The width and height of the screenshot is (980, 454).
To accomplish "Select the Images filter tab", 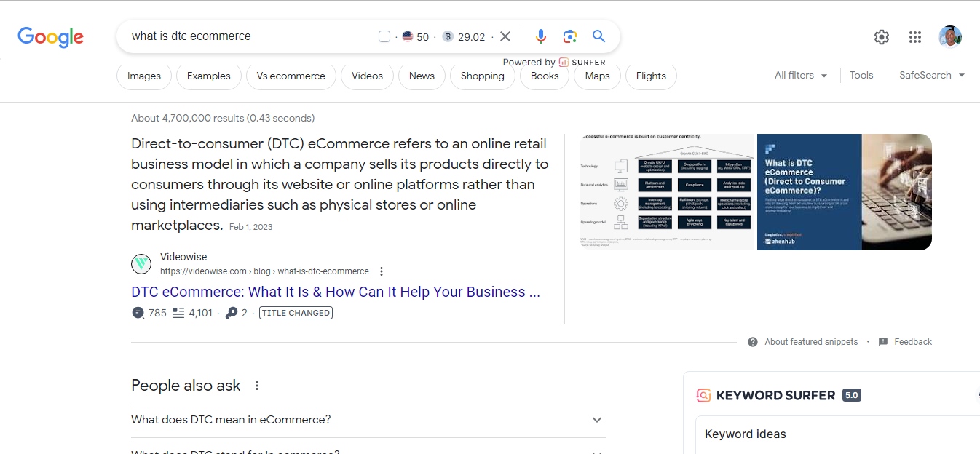I will (144, 76).
